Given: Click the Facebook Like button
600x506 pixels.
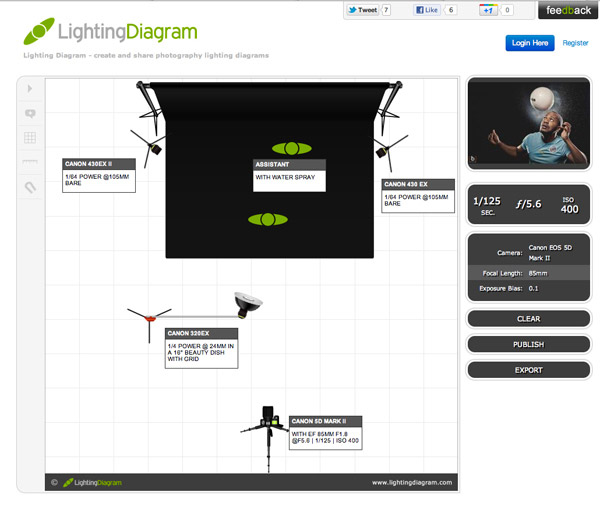Looking at the screenshot, I should (427, 10).
